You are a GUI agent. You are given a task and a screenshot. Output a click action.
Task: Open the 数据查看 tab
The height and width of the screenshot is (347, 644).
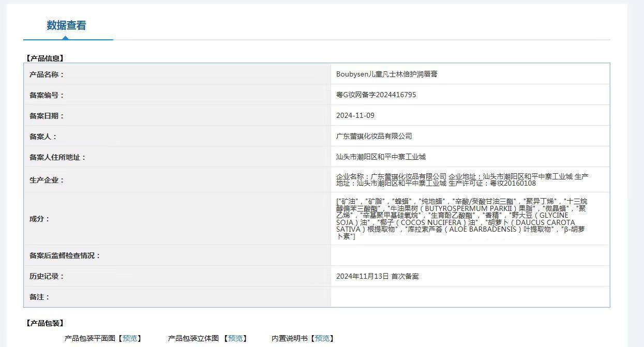click(67, 25)
